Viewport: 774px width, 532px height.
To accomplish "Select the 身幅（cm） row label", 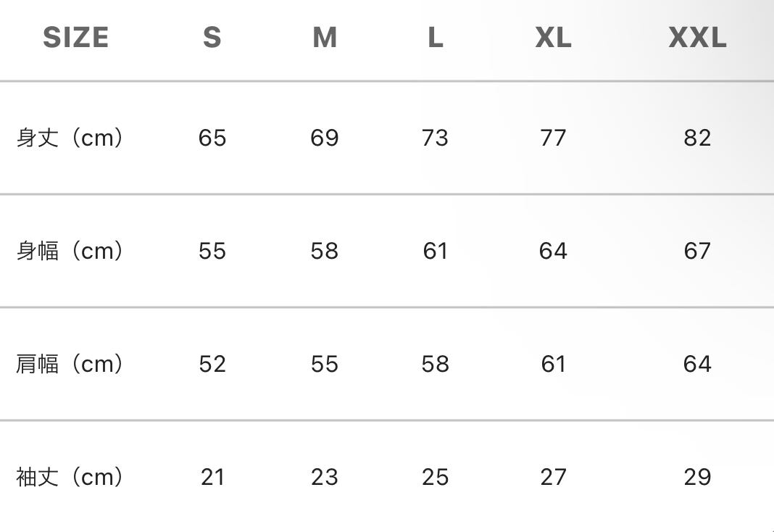I will pyautogui.click(x=70, y=251).
